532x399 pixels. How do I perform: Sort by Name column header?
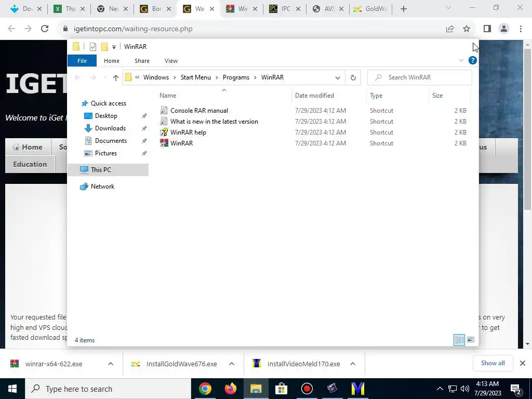(224, 96)
